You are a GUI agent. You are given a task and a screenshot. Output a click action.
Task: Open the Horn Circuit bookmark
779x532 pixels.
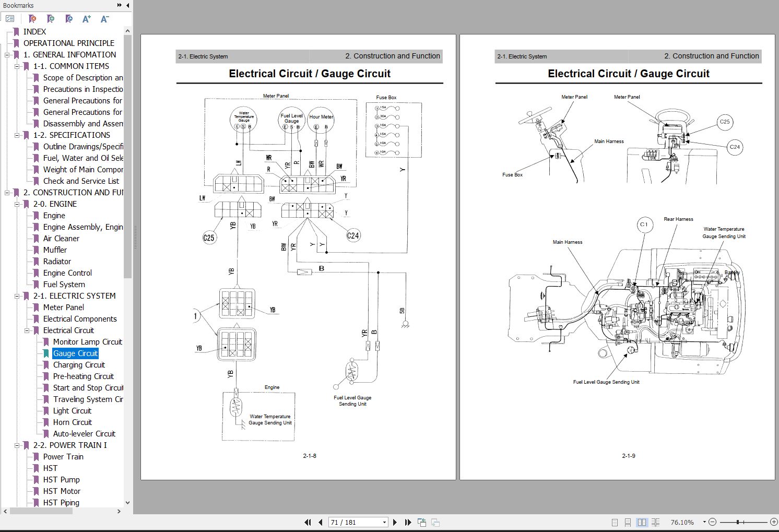pos(72,422)
